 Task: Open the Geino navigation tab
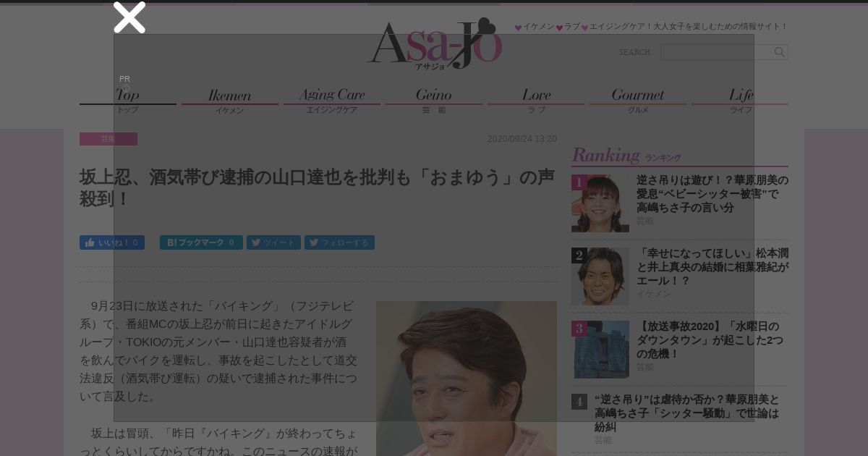[434, 100]
